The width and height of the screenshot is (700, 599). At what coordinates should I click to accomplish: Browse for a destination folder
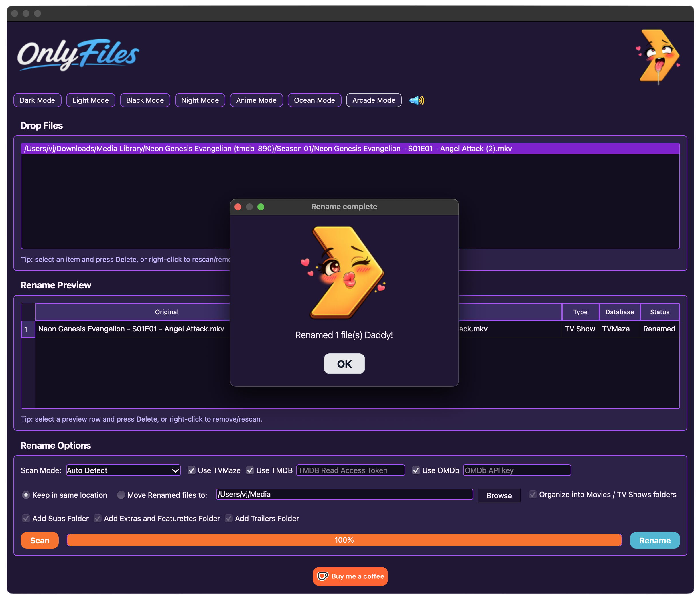coord(499,495)
